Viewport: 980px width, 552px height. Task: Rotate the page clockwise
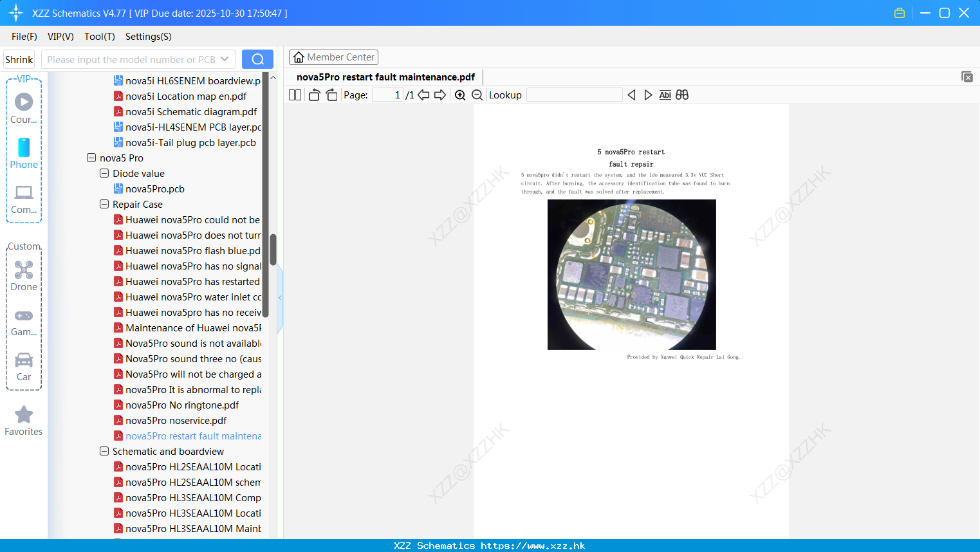coord(331,95)
